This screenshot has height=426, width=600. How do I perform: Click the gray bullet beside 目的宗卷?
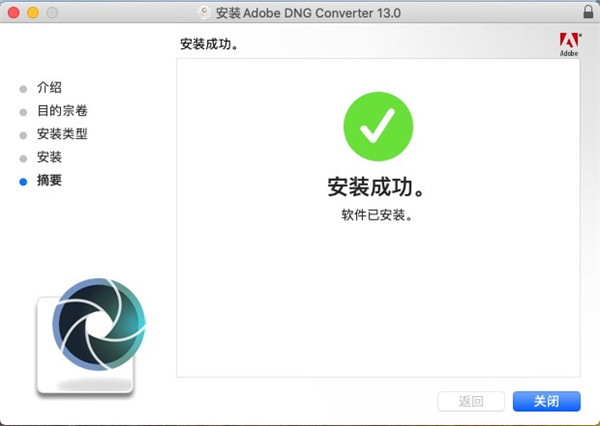[23, 112]
